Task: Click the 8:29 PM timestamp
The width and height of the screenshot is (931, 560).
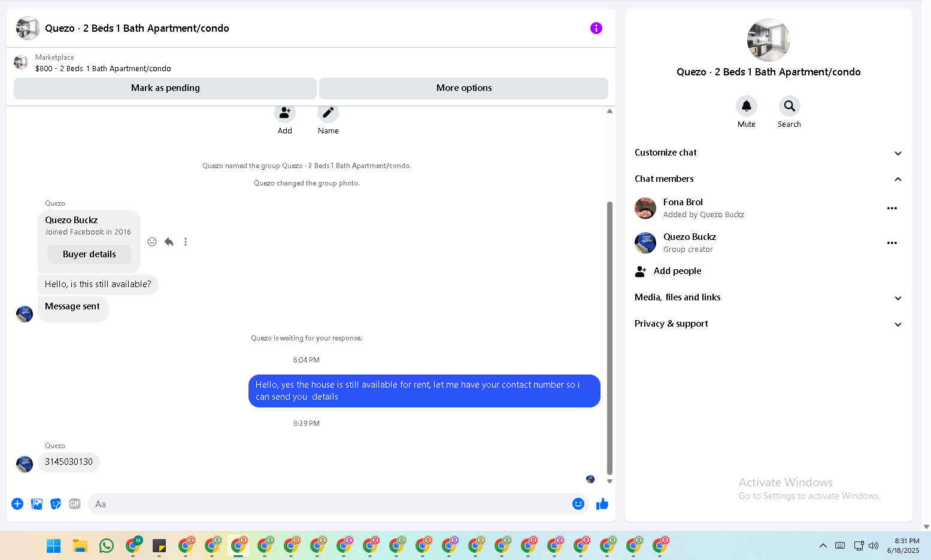Action: (307, 424)
